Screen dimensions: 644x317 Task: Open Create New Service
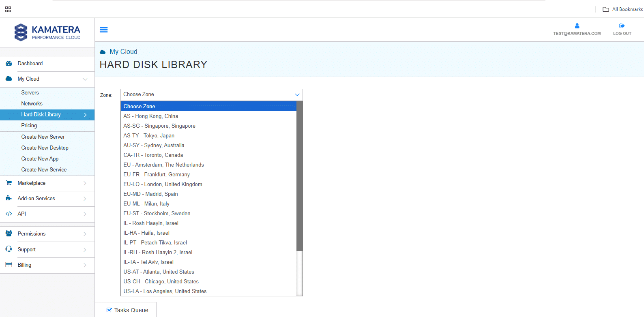44,170
